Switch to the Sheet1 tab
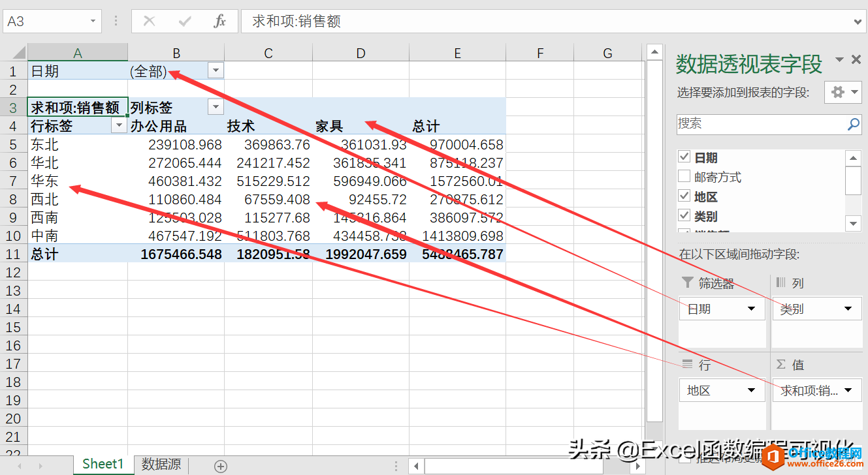The image size is (868, 475). coord(103,465)
